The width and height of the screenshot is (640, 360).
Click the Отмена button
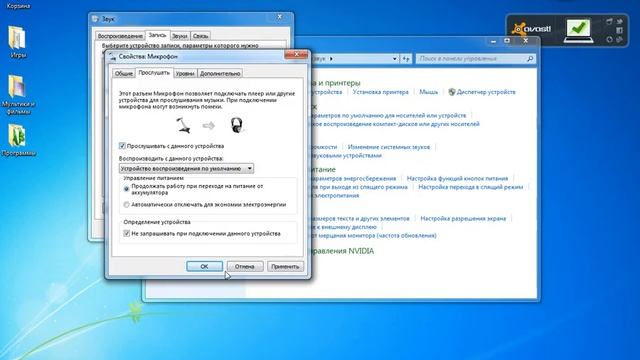[245, 266]
